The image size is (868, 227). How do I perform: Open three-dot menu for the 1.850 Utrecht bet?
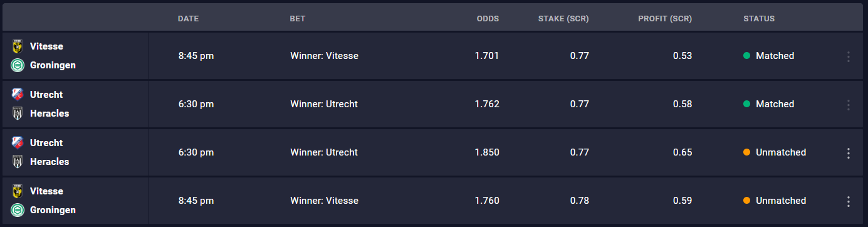(849, 153)
